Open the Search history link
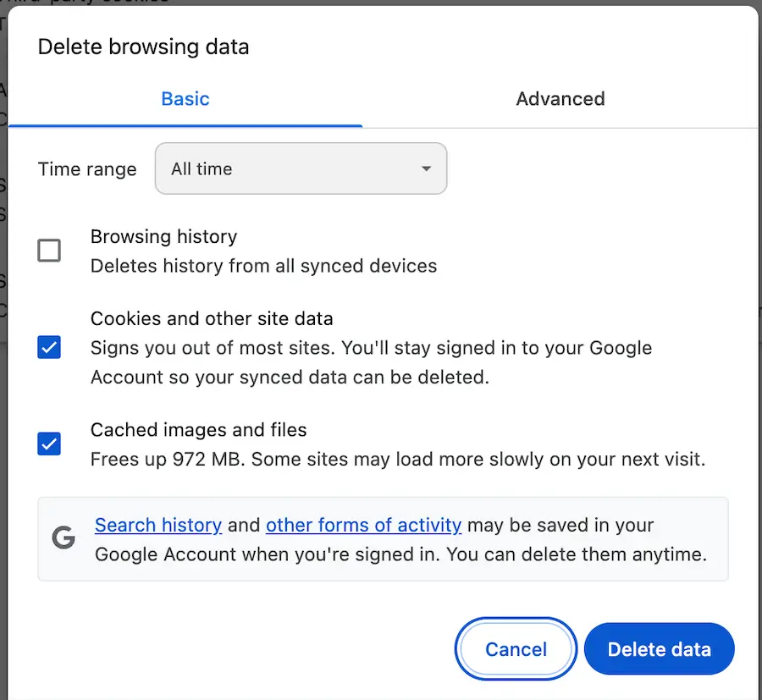Screen dimensions: 762x700 [157, 525]
